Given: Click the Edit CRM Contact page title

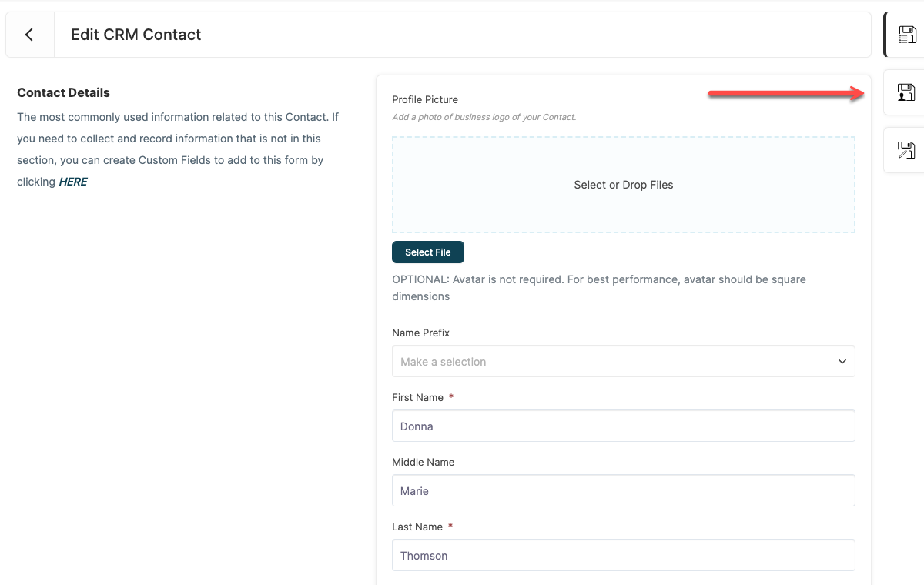Looking at the screenshot, I should click(x=136, y=35).
